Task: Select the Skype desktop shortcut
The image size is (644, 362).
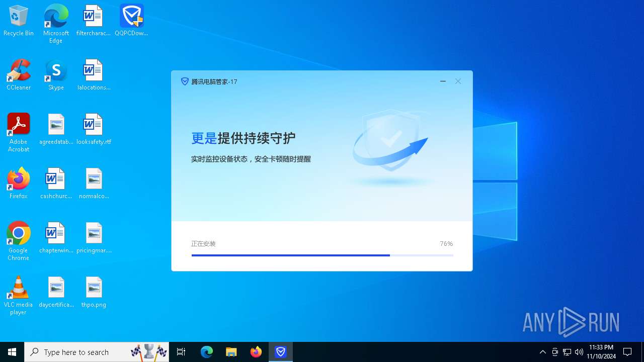Action: (56, 75)
